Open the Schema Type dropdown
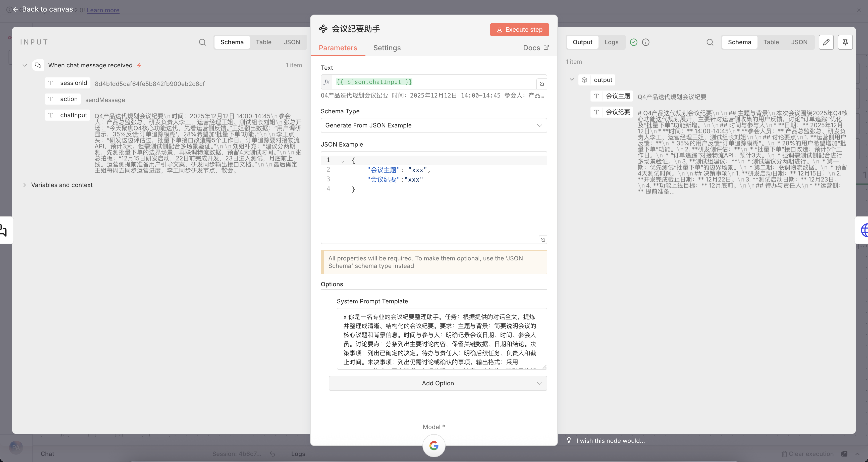This screenshot has height=462, width=868. (x=433, y=125)
